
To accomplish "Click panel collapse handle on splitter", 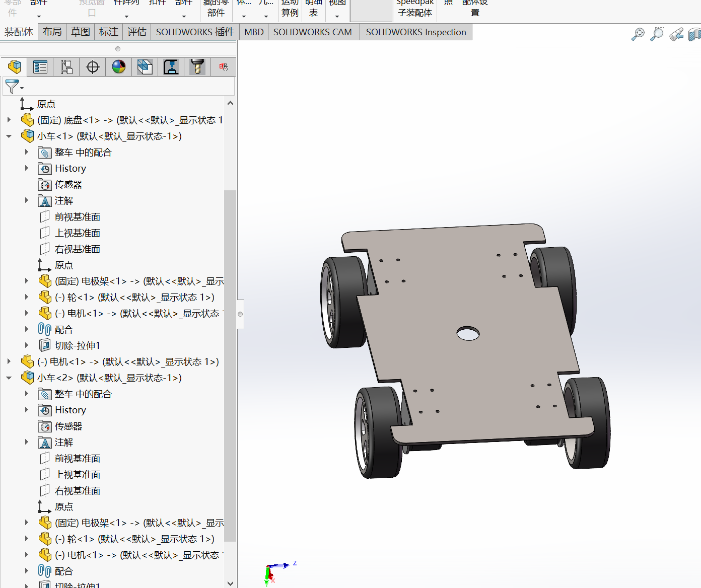I will point(240,314).
